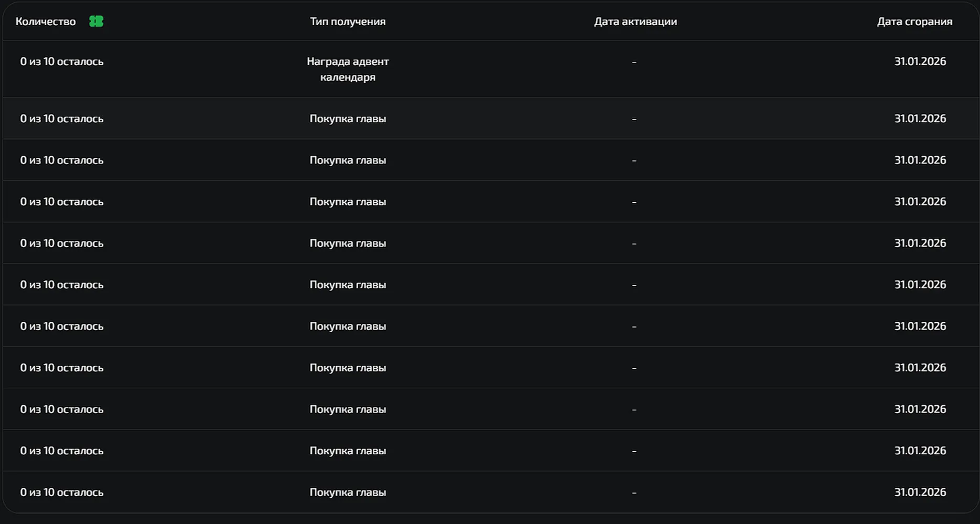This screenshot has width=980, height=524.
Task: Select the third Покупка главы entry
Action: tap(348, 201)
